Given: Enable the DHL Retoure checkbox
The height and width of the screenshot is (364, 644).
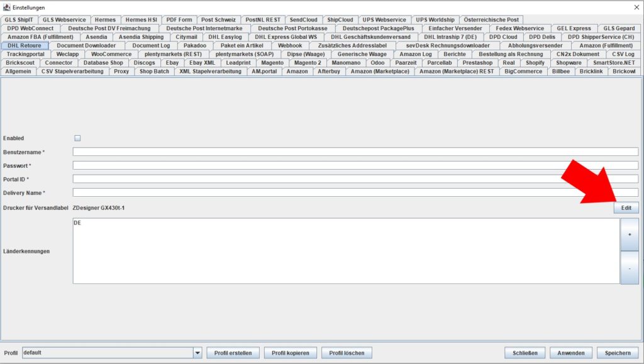Looking at the screenshot, I should point(77,138).
